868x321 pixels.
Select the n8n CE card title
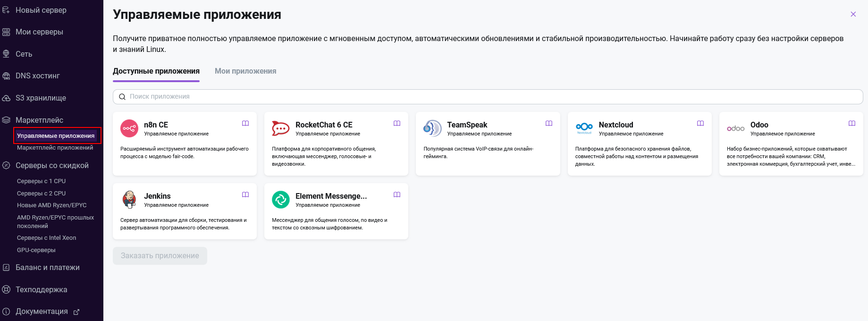[156, 125]
